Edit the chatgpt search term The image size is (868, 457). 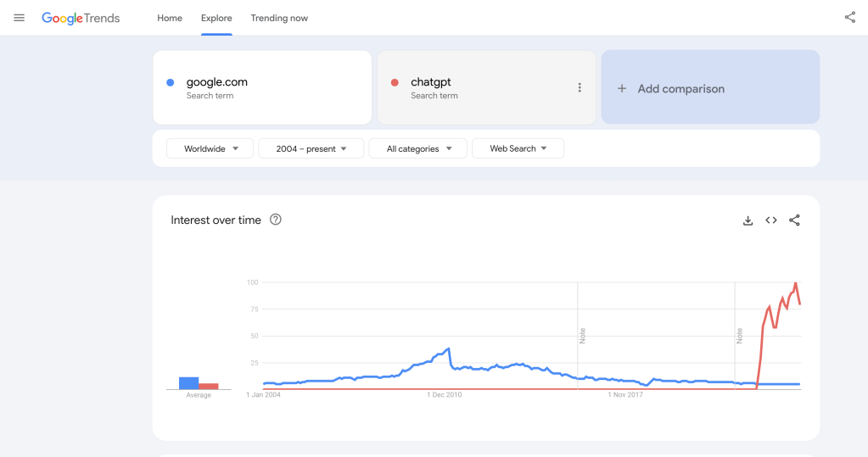(x=486, y=87)
